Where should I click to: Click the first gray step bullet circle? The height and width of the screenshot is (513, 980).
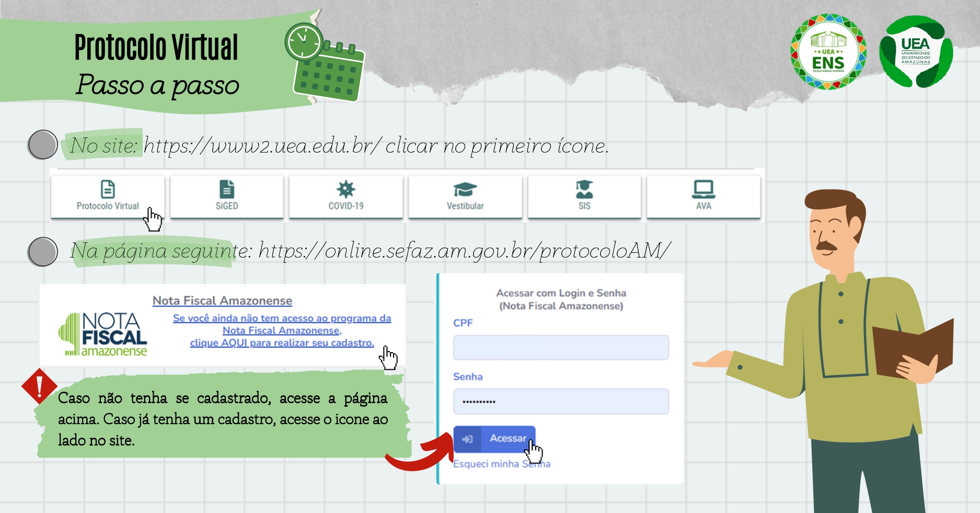43,145
